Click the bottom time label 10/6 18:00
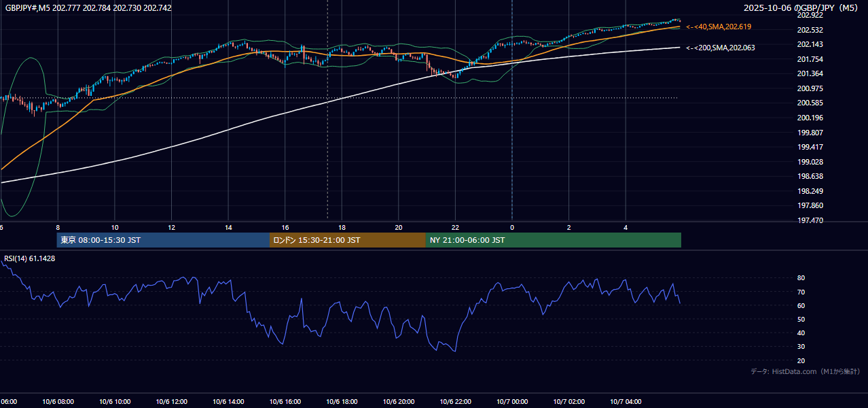The width and height of the screenshot is (868, 408). coord(342,402)
